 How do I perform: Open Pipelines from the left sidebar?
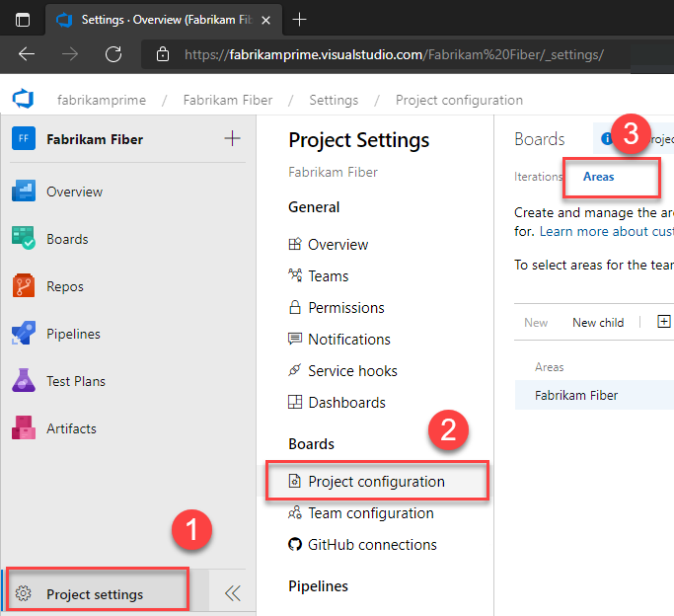pyautogui.click(x=74, y=334)
